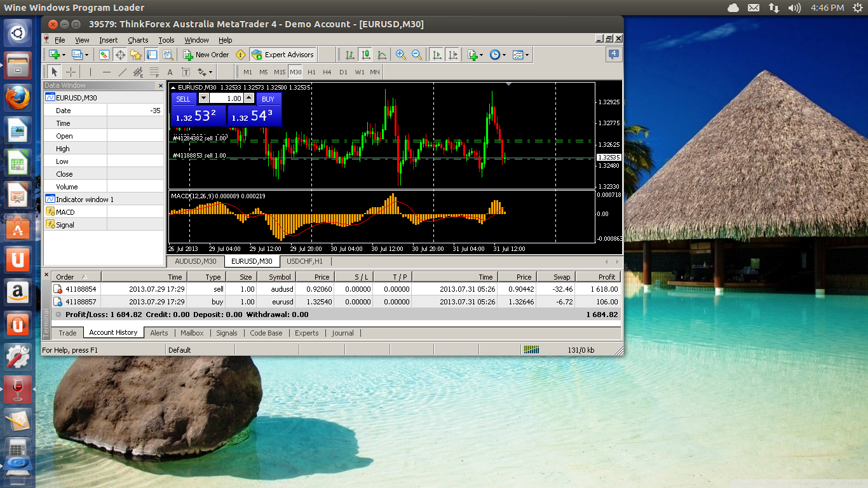Open the File menu
Screen dimensions: 868x488
click(60, 40)
